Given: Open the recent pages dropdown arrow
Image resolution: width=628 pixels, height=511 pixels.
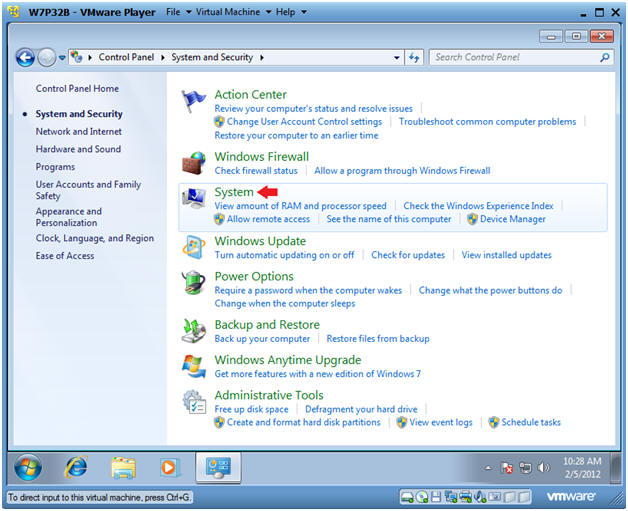Looking at the screenshot, I should point(62,58).
